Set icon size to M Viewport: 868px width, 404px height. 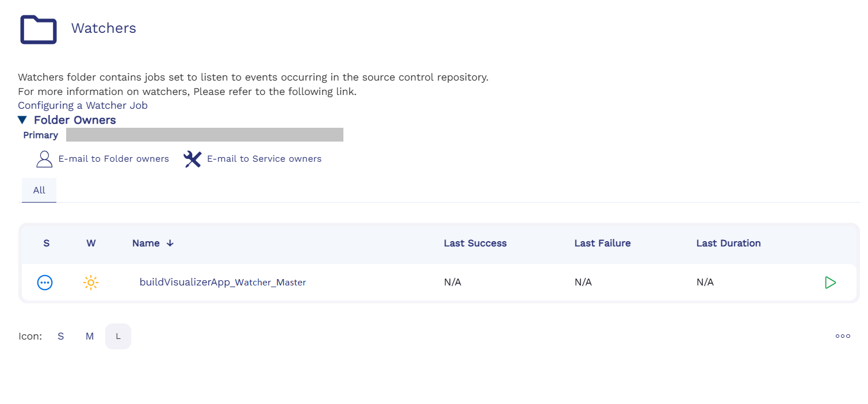pos(90,337)
